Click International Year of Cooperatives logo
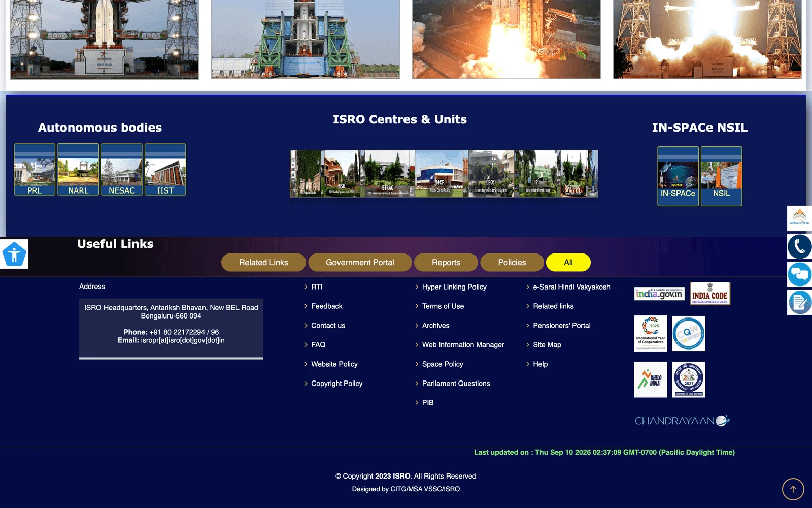The width and height of the screenshot is (812, 508). tap(651, 333)
